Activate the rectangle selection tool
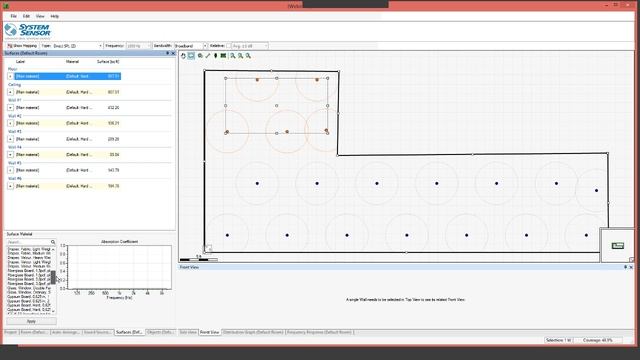 (191, 56)
